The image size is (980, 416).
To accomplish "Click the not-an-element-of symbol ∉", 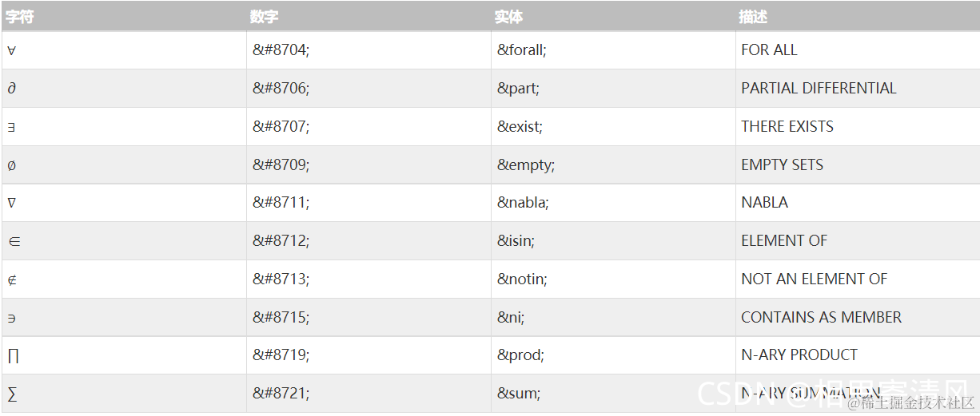I will (13, 279).
